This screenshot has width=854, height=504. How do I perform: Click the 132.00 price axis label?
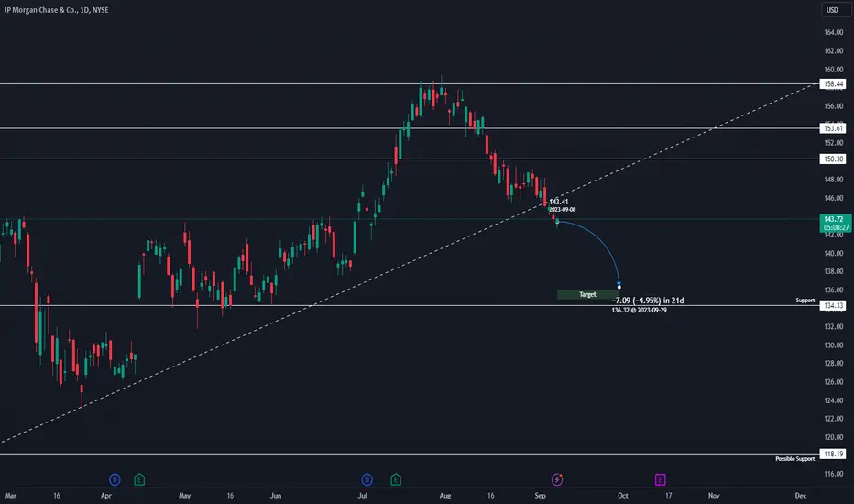[833, 326]
